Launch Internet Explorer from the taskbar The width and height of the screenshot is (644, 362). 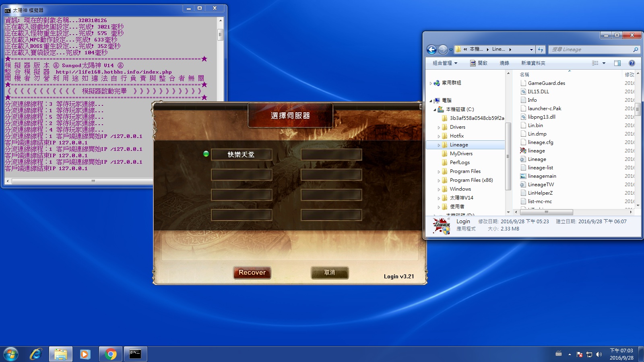[36, 354]
